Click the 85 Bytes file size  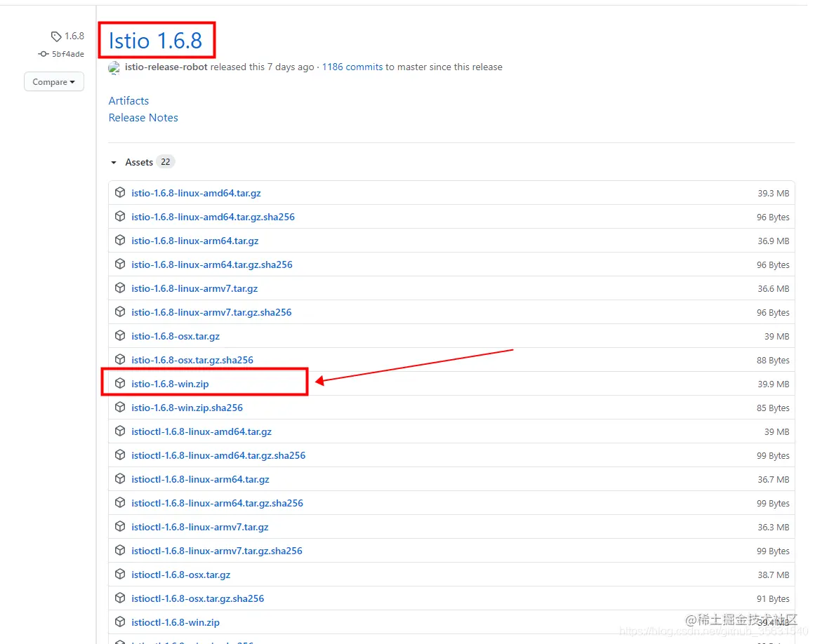[773, 408]
